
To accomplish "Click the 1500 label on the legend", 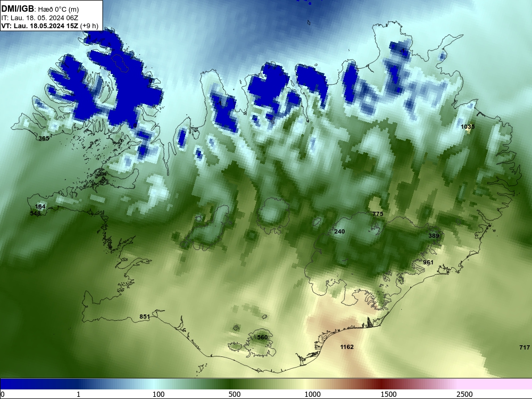I will coord(388,394).
